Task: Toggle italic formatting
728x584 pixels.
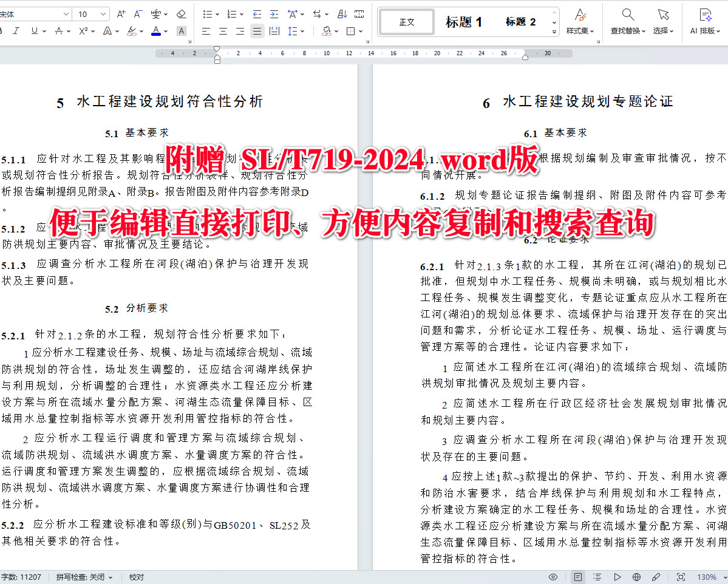Action: (x=17, y=30)
